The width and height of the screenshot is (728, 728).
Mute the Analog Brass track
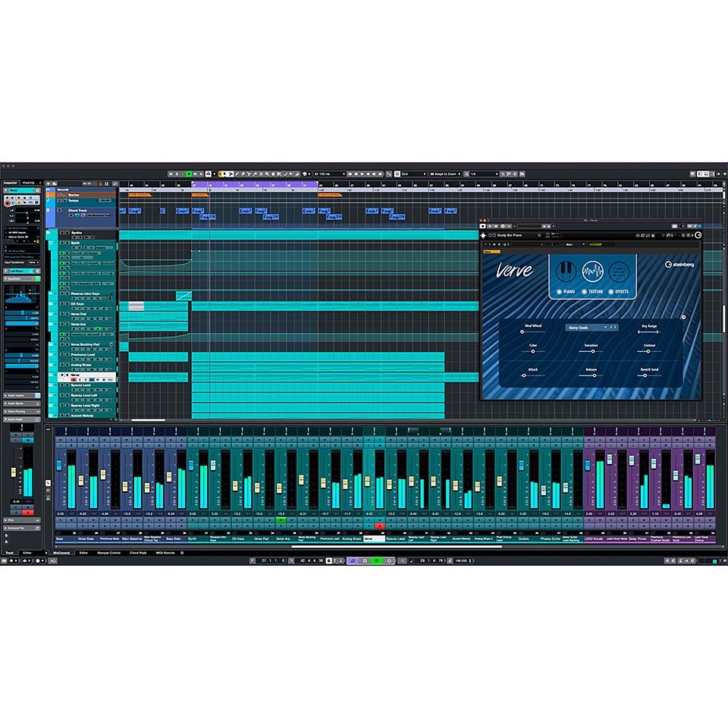tap(61, 364)
